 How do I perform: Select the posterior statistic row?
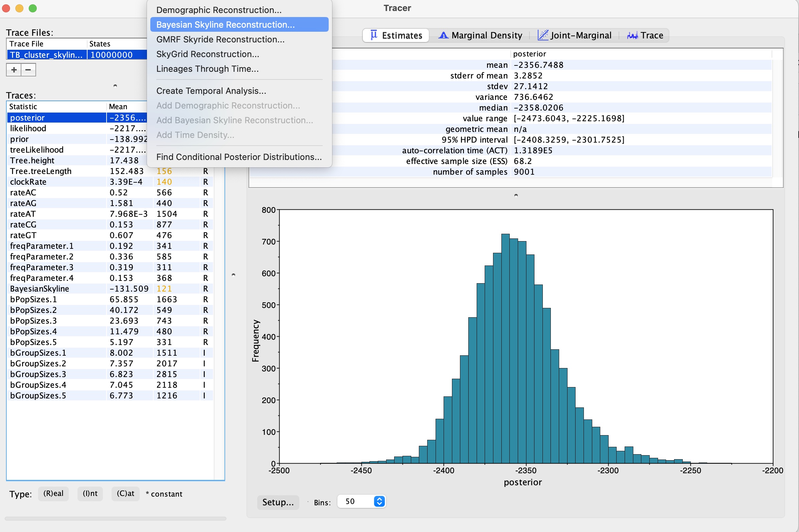[77, 118]
